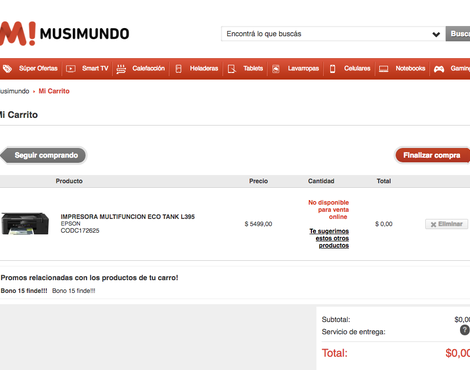
Task: Click the 'Mi Carrito' page heading
Action: tap(19, 115)
